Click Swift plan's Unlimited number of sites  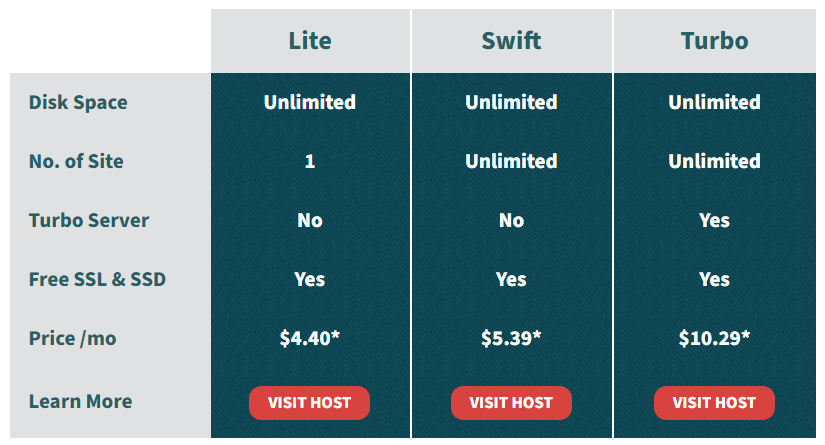click(511, 161)
